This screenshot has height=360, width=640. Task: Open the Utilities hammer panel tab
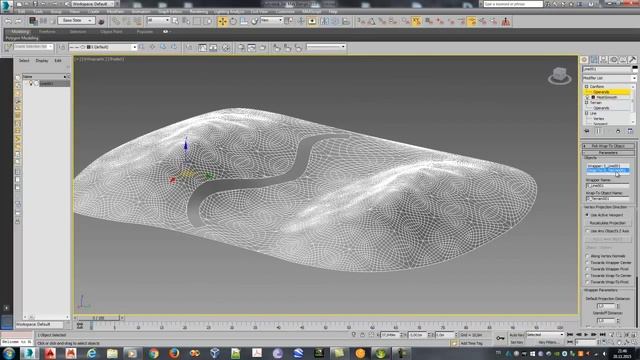tap(632, 60)
